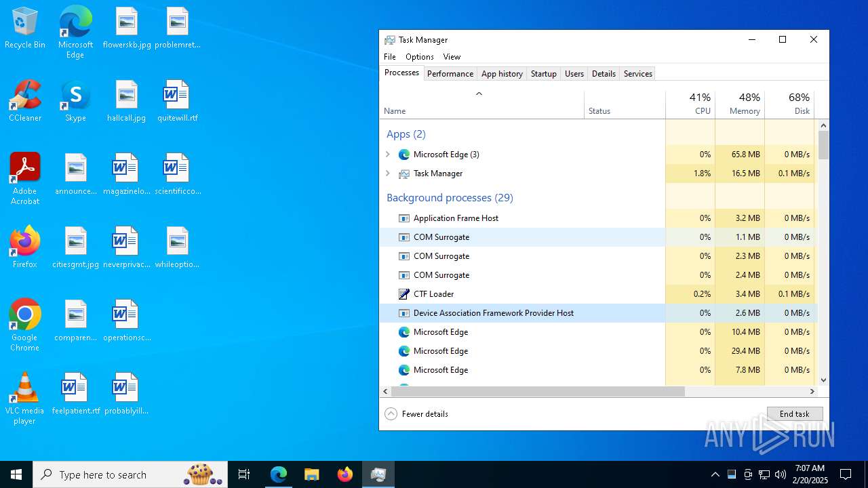Open VLC media player desktop shortcut

25,399
